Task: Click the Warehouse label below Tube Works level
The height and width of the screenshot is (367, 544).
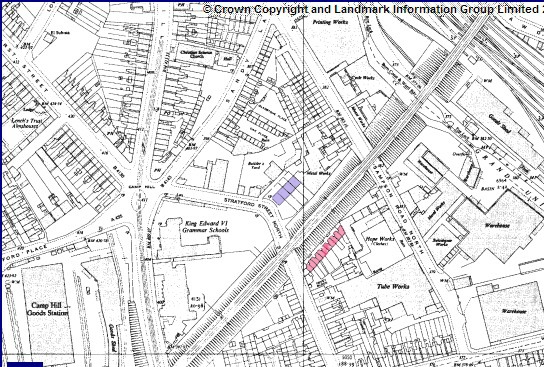Action: click(x=514, y=311)
